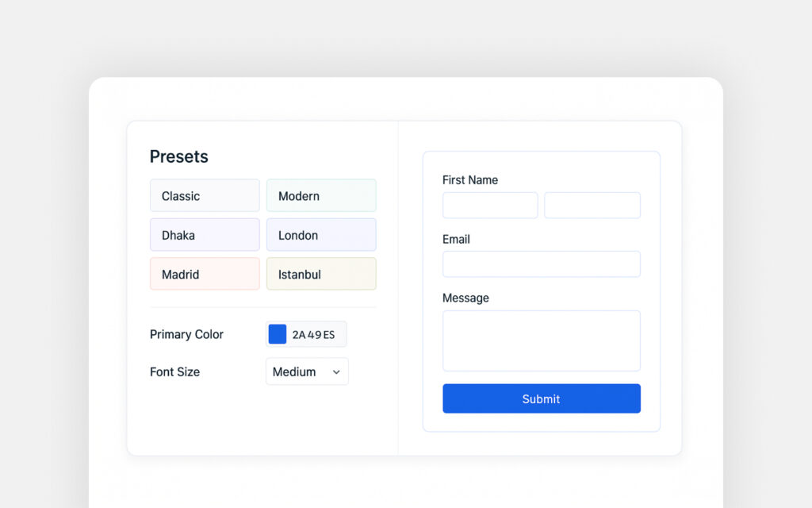Click the First Name label
This screenshot has width=812, height=508.
point(470,180)
